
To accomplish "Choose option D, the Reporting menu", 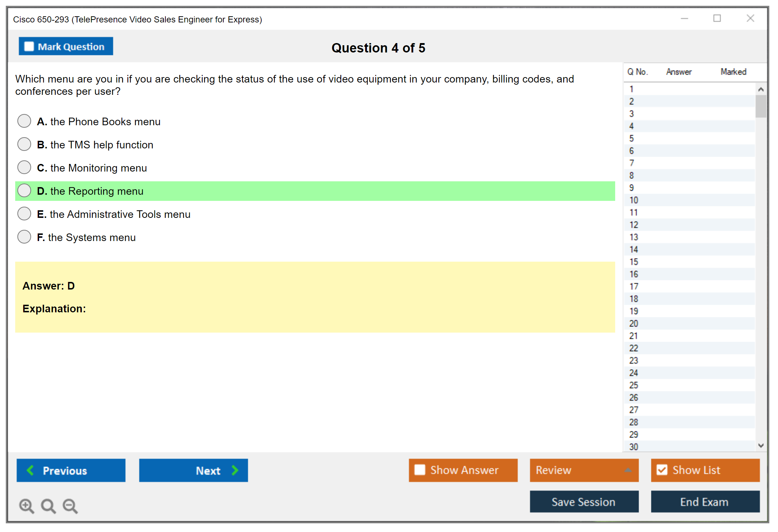I will point(24,190).
